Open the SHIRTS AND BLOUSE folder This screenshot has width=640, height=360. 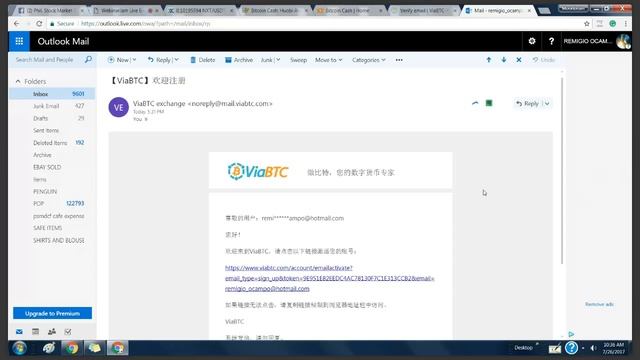(52, 240)
